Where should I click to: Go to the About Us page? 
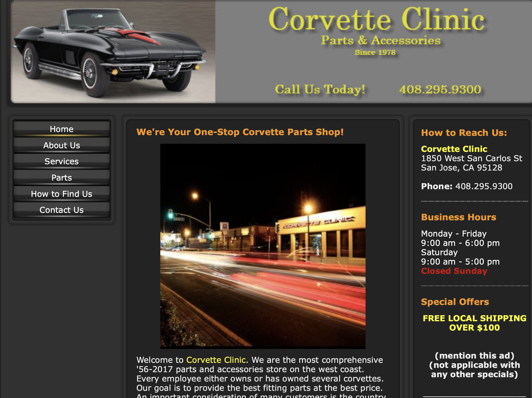tap(61, 145)
